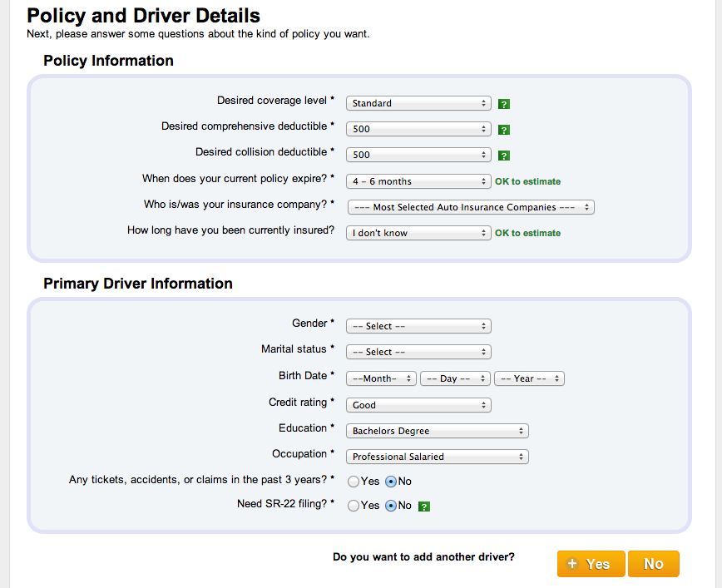Image resolution: width=722 pixels, height=588 pixels.
Task: Expand the insurance company selection dropdown
Action: point(470,207)
